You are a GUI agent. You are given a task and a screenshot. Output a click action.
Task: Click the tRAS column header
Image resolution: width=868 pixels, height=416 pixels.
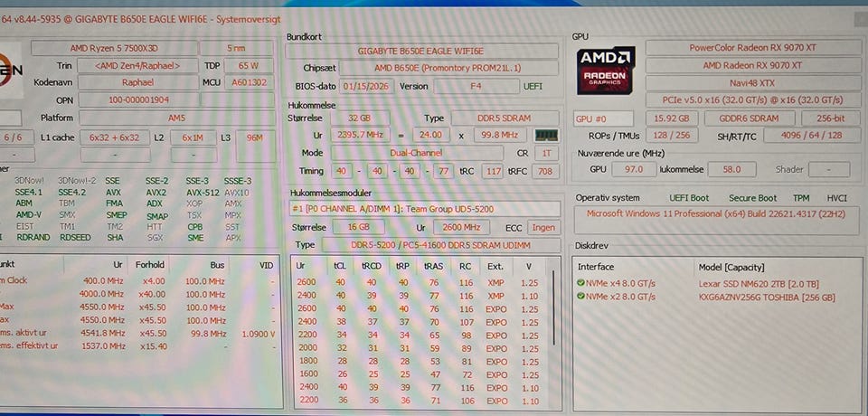(433, 266)
